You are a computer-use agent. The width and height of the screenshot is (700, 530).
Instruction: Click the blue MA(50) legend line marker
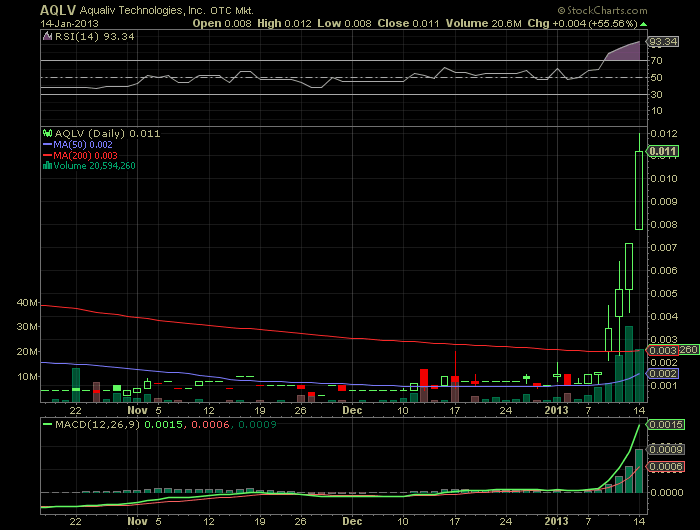click(47, 145)
